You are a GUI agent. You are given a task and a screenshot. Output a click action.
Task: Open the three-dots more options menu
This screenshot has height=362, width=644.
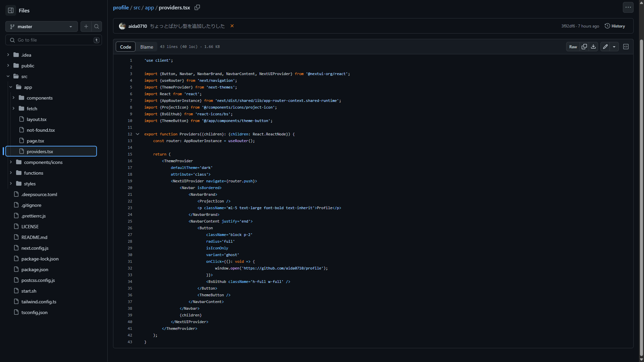[x=628, y=7]
